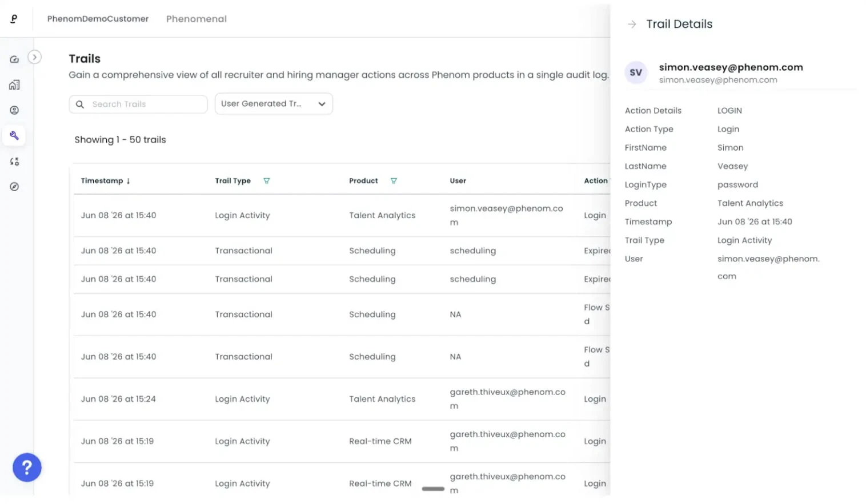The height and width of the screenshot is (504, 866).
Task: Open the user profile circle icon in the sidebar
Action: point(14,110)
